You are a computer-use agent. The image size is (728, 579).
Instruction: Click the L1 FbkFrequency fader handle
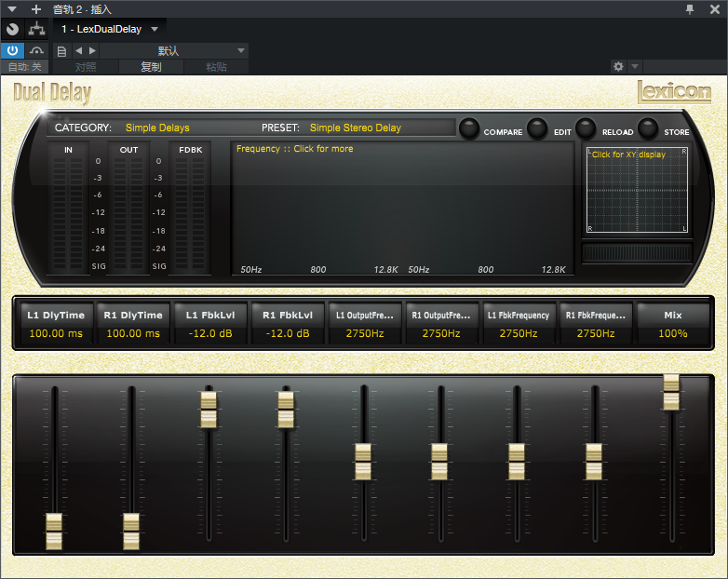click(x=517, y=462)
